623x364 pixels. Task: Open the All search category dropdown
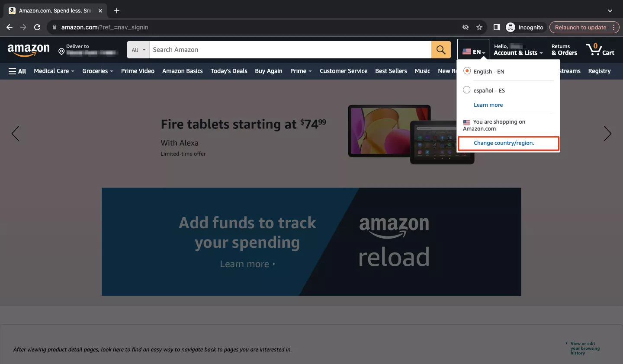click(138, 50)
